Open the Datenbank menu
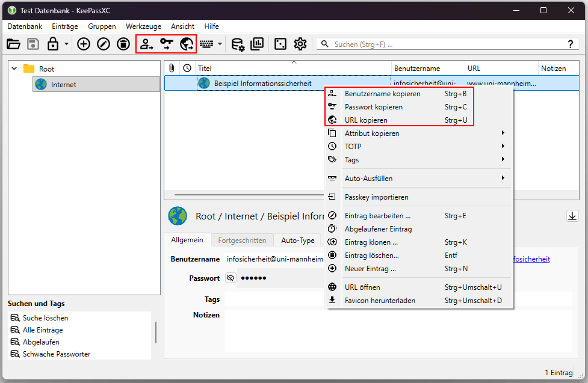 (25, 26)
